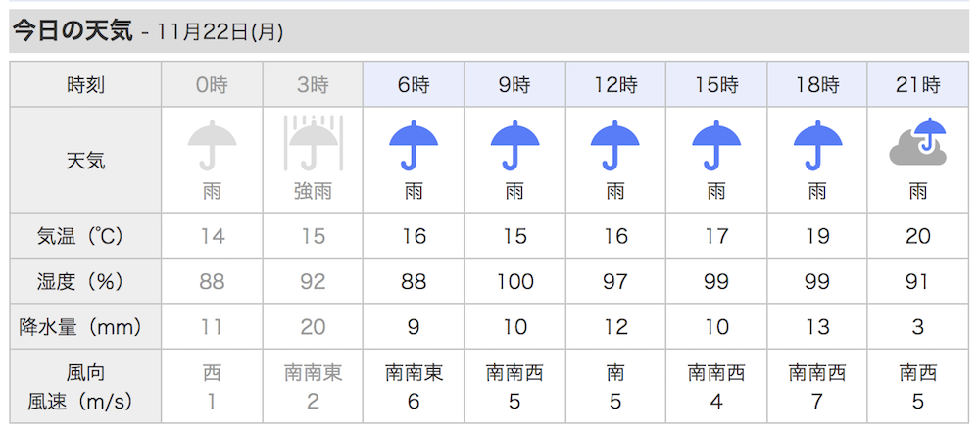Click the 強雨 label under 3時
980x433 pixels.
(314, 192)
